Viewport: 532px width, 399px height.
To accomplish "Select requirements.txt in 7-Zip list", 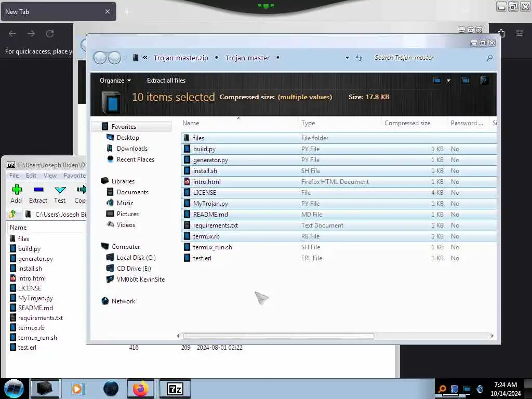I will [x=41, y=317].
